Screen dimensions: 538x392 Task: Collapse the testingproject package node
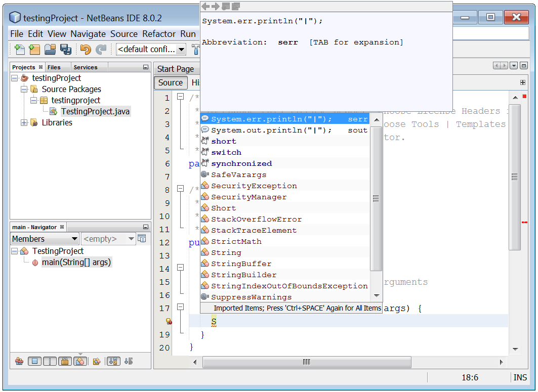33,101
